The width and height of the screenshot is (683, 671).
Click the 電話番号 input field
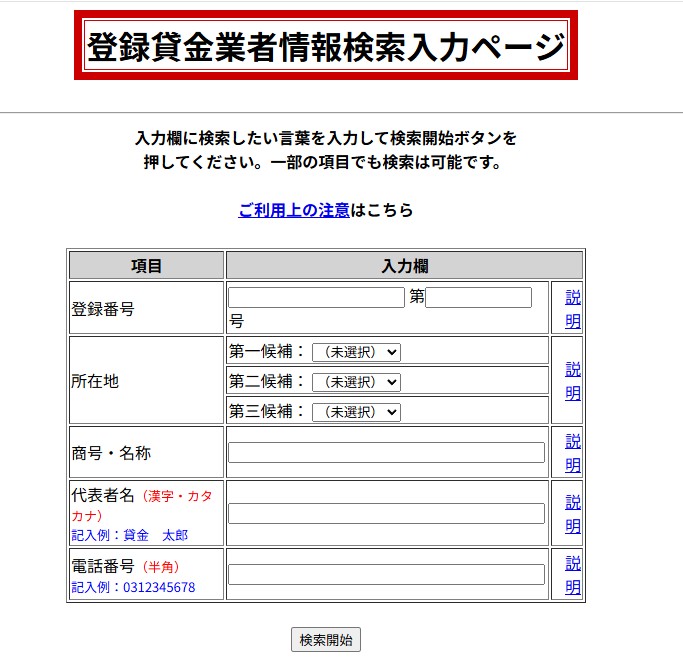[x=386, y=575]
